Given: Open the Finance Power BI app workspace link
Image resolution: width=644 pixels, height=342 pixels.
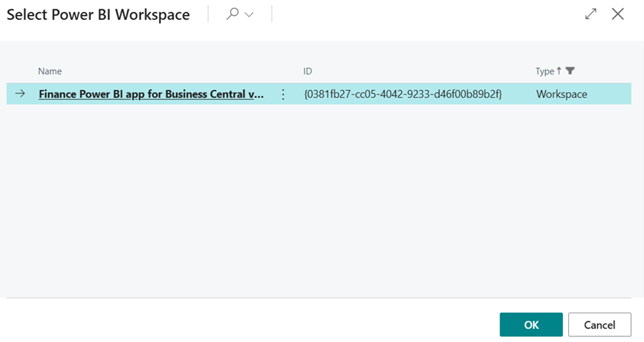Looking at the screenshot, I should pos(152,94).
